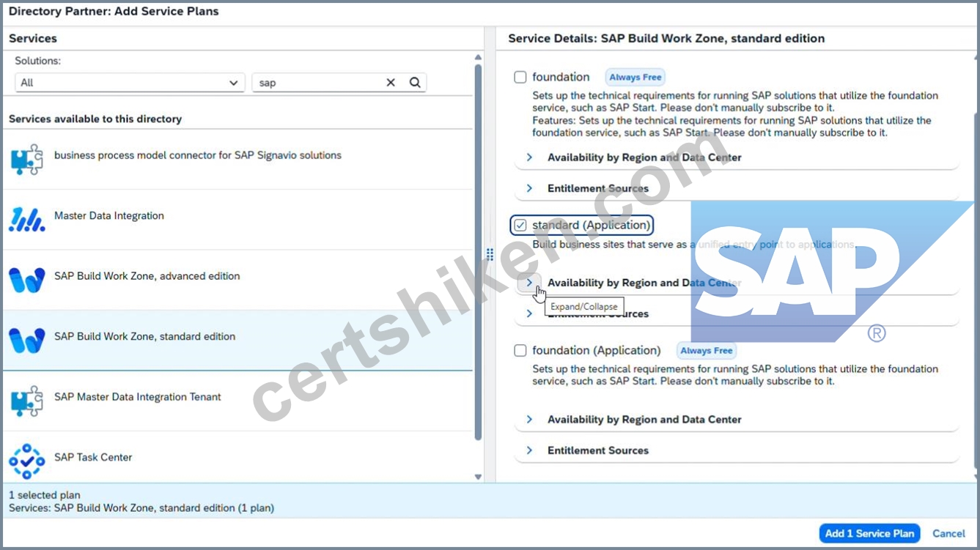Click the business process model connector icon

[x=27, y=160]
